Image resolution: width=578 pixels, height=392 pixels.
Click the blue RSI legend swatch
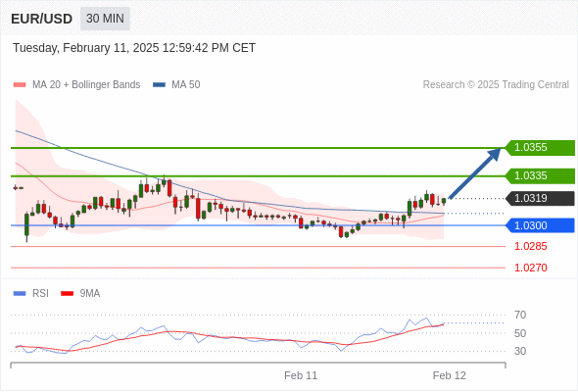20,294
